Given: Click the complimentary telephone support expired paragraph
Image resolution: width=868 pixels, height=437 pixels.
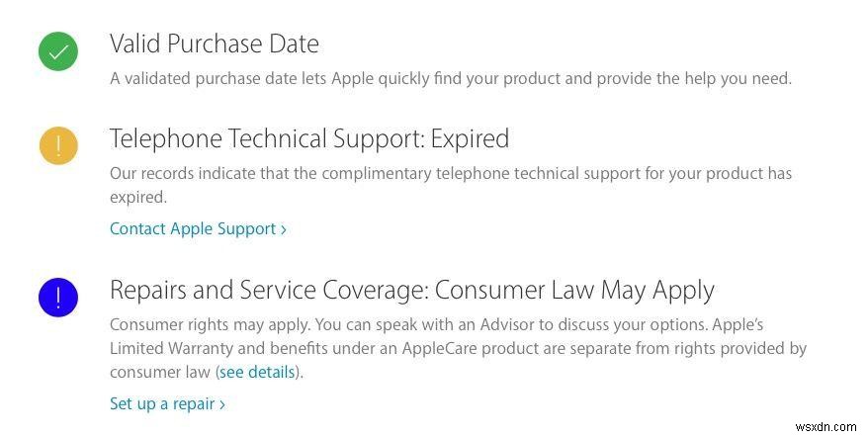Looking at the screenshot, I should tap(450, 173).
